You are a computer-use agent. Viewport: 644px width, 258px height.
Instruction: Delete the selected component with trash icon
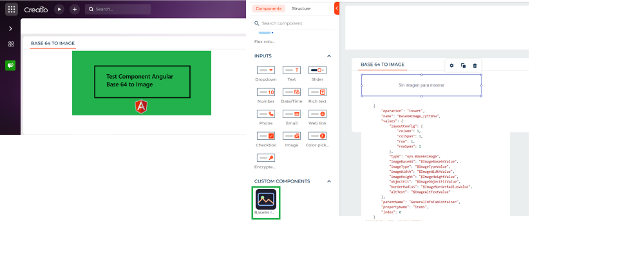click(x=475, y=65)
